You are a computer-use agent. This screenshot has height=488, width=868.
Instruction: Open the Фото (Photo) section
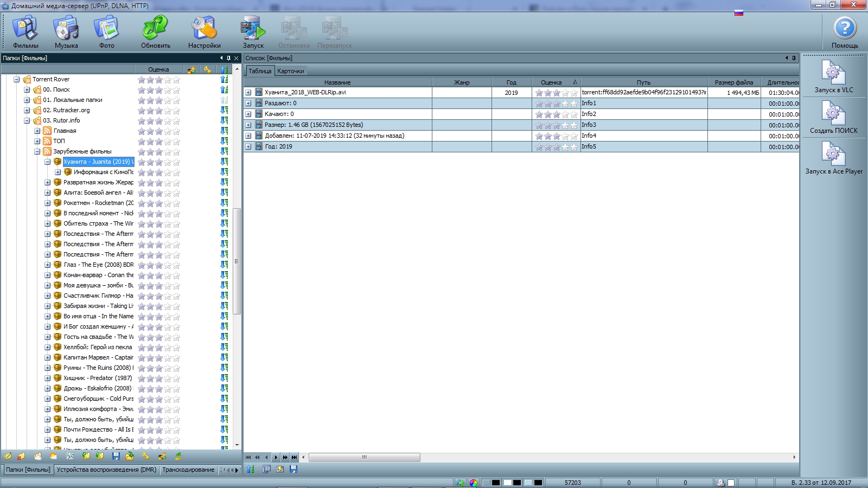point(106,33)
